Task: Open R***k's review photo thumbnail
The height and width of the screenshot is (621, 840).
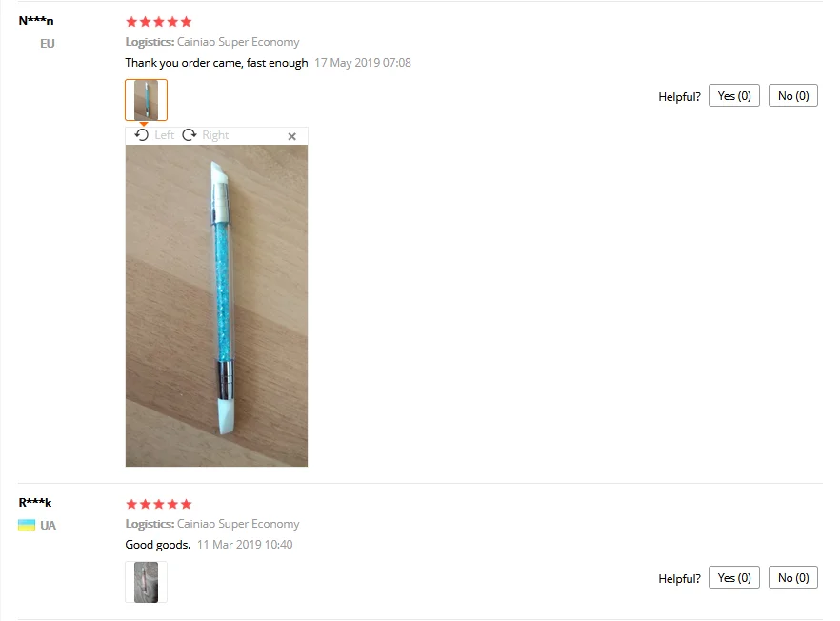Action: 147,582
